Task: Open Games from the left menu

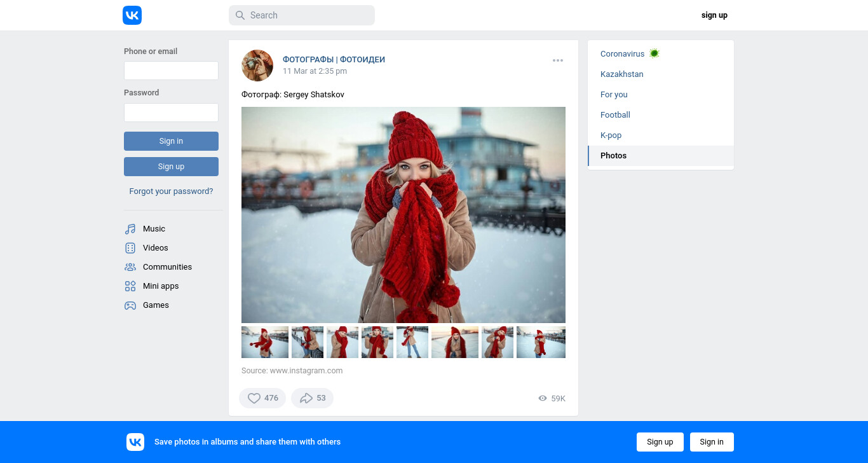Action: [x=156, y=305]
